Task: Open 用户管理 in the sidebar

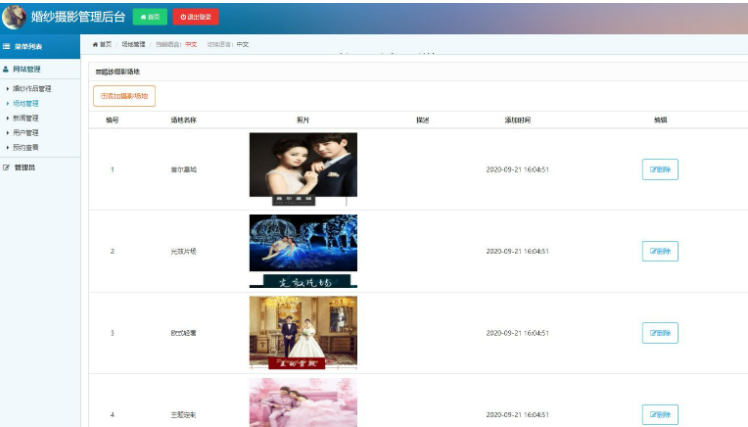Action: pos(26,133)
